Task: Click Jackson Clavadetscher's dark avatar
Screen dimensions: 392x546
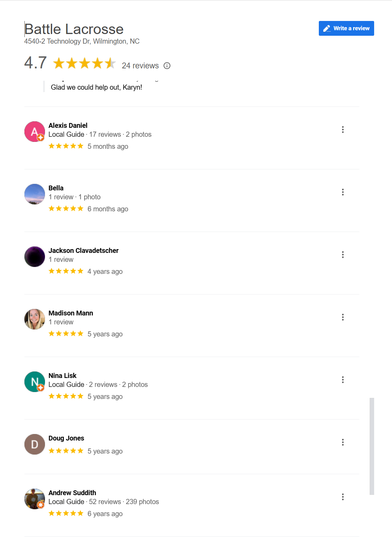Action: point(34,256)
